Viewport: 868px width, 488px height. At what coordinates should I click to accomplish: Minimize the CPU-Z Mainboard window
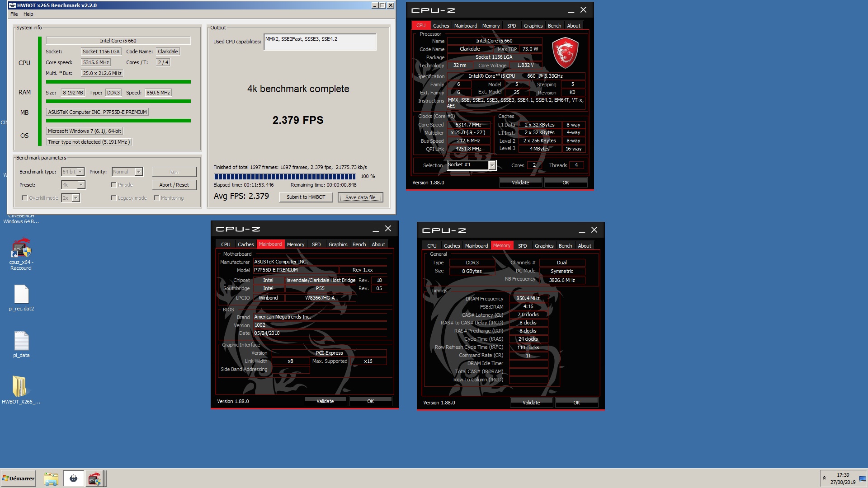[x=376, y=229]
